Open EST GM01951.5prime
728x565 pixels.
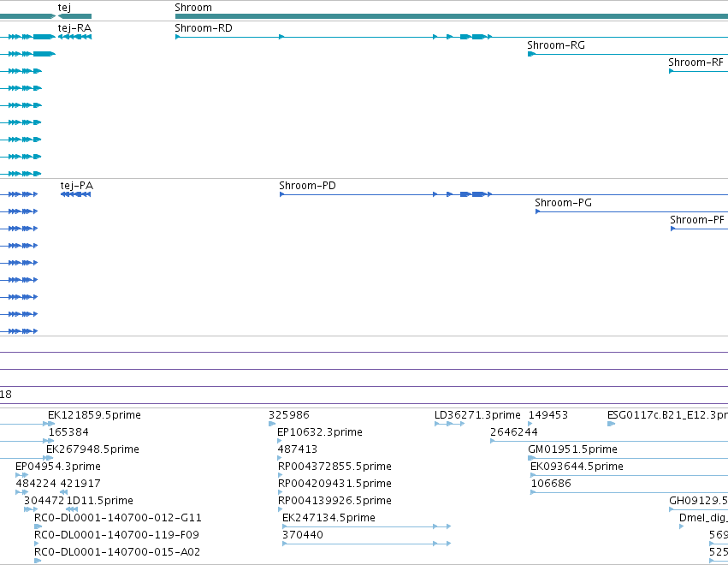click(573, 449)
